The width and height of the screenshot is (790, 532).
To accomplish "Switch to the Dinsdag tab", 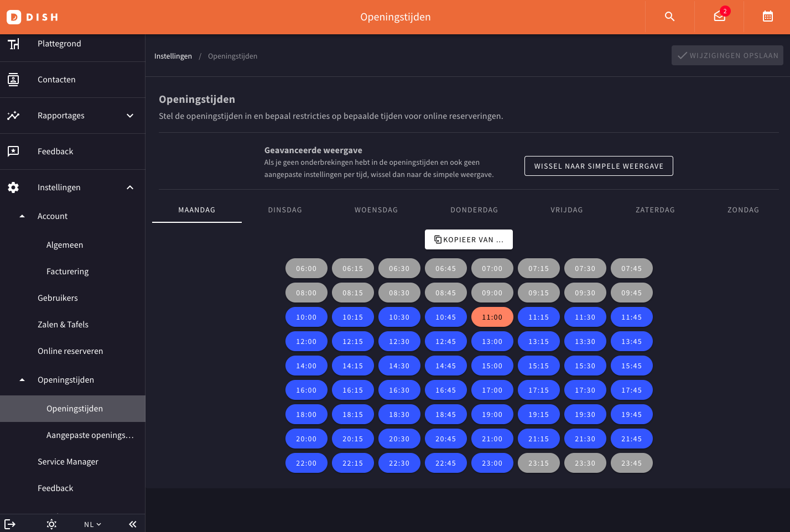I will click(285, 210).
